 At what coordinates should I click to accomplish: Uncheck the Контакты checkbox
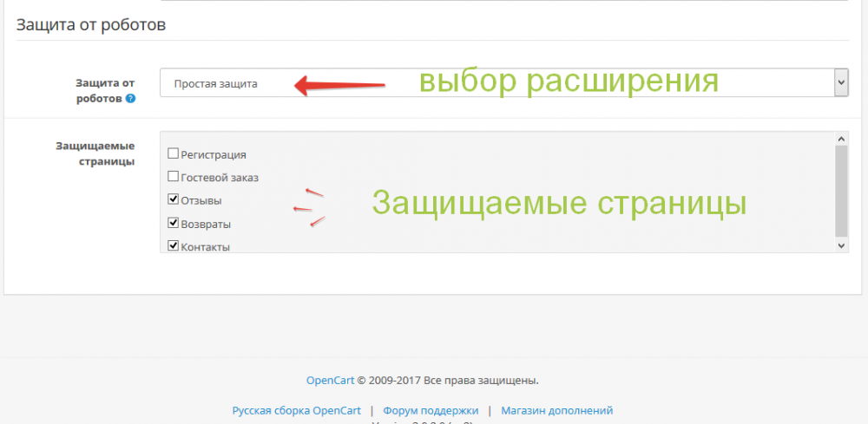[x=173, y=245]
